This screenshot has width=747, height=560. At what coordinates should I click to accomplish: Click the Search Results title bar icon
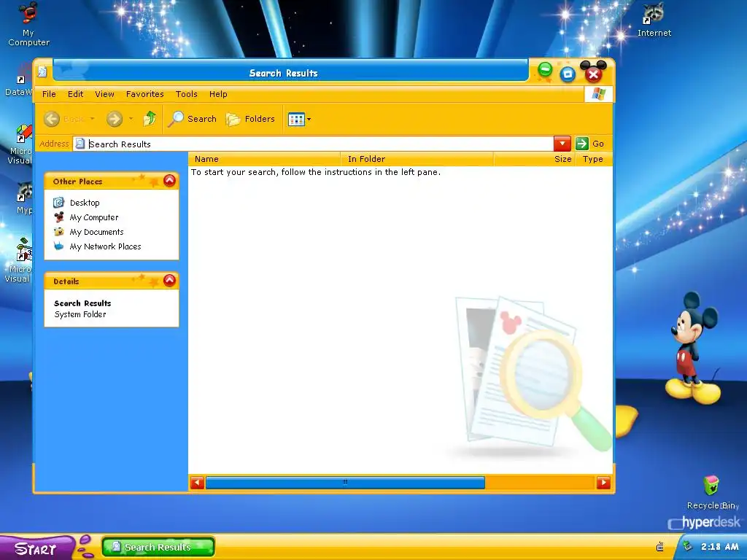[42, 71]
